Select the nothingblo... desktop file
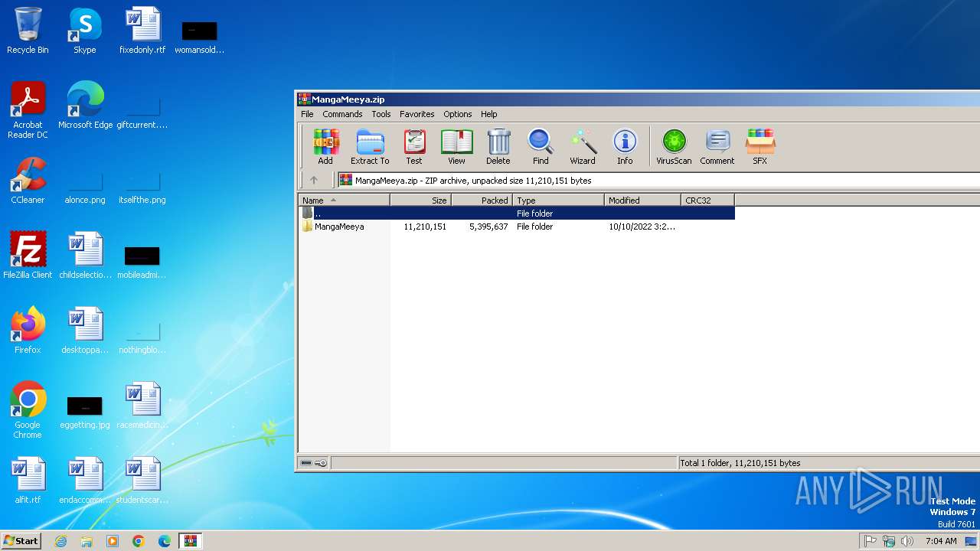This screenshot has height=551, width=980. coord(142,338)
